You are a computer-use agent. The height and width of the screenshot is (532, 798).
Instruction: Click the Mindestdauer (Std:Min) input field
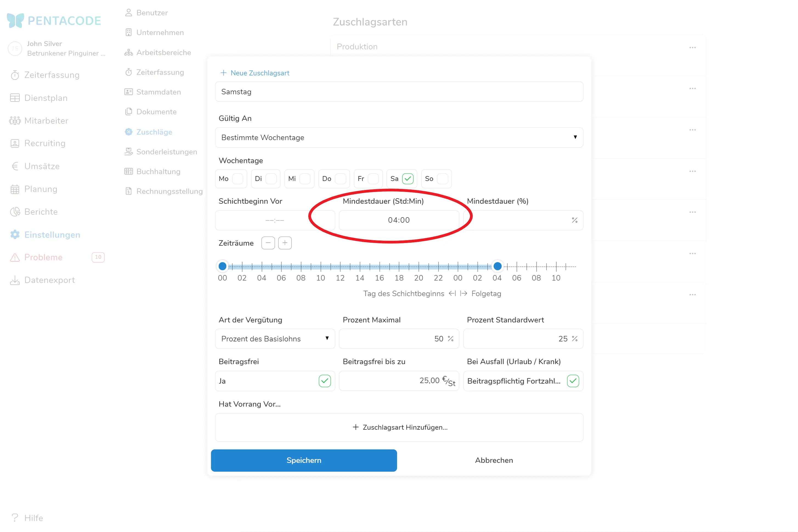tap(399, 220)
